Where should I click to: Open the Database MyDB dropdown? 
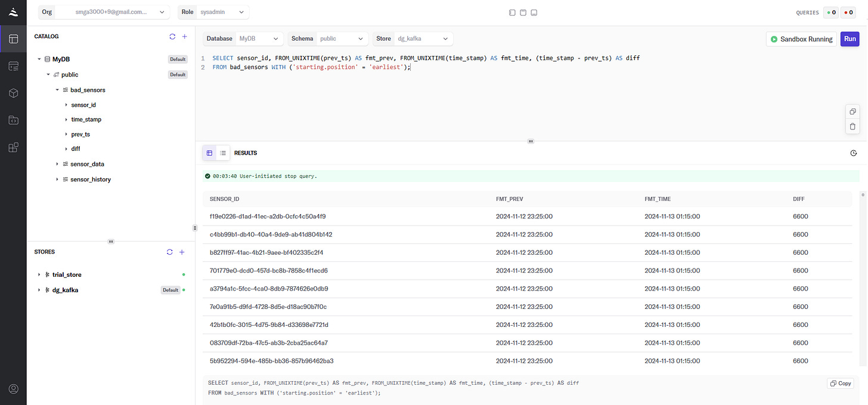tap(243, 39)
